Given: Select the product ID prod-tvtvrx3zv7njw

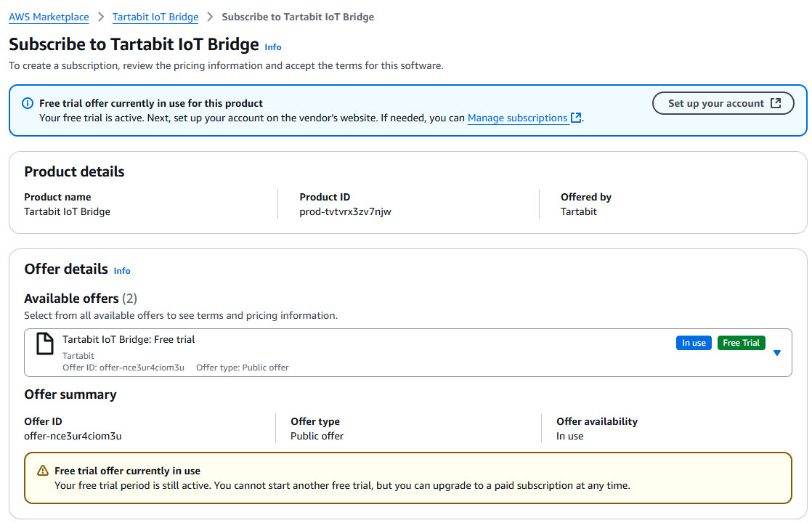Looking at the screenshot, I should (x=346, y=211).
